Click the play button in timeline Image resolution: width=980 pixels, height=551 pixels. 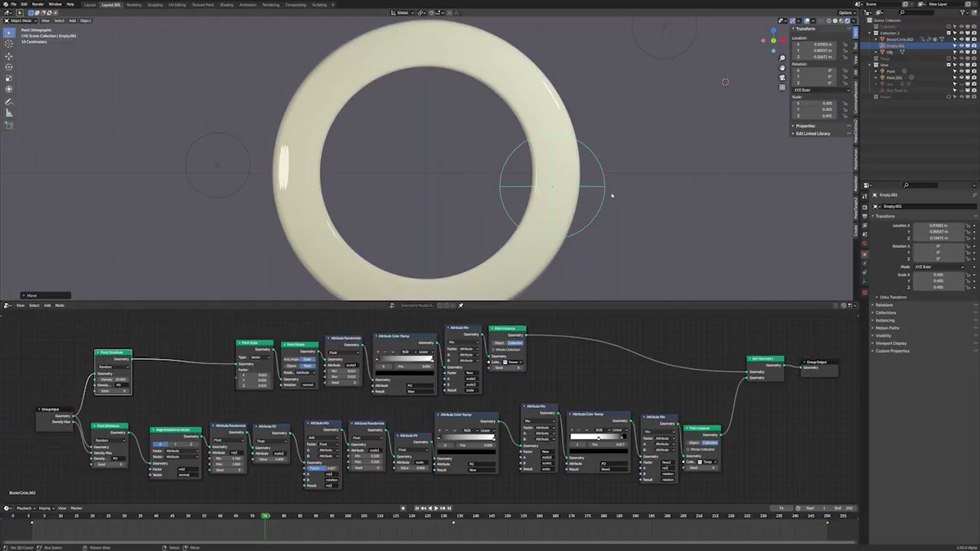pos(436,508)
